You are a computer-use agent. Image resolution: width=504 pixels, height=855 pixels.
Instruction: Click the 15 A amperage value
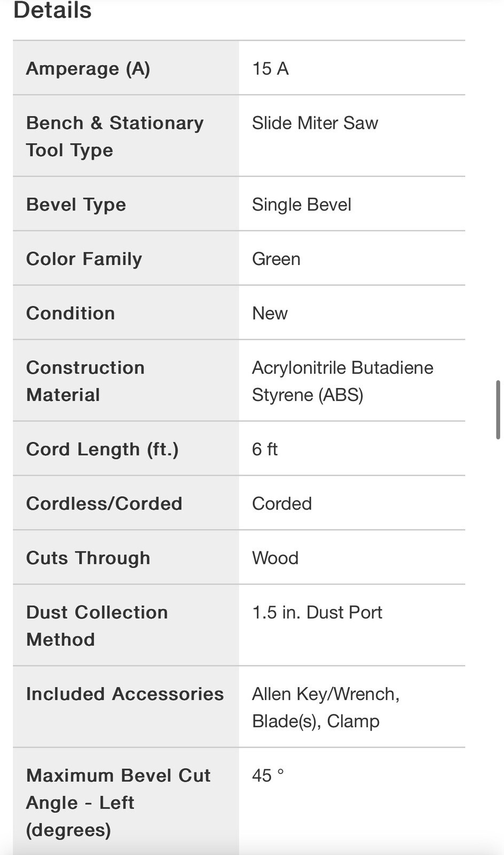point(270,68)
